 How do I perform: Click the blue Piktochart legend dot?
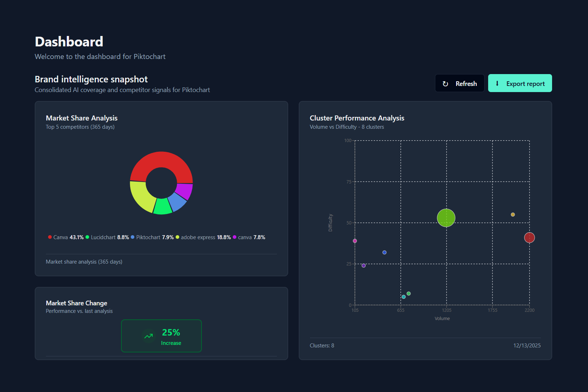tap(132, 237)
